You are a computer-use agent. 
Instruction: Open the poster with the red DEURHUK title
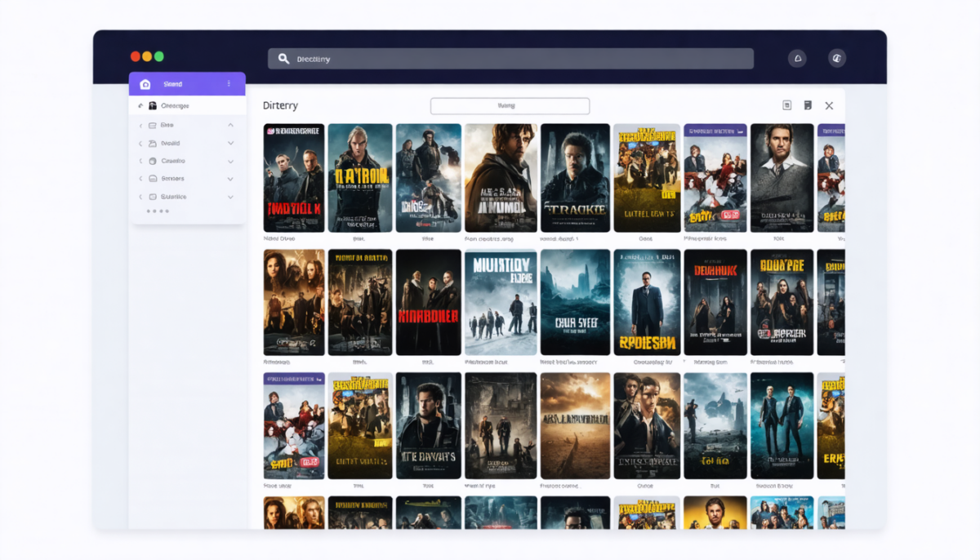[715, 302]
